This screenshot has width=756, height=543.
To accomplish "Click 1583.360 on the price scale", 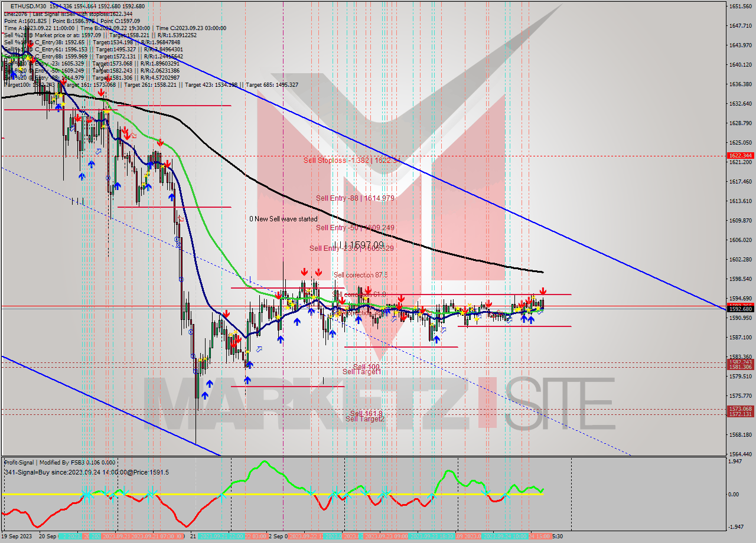I will point(740,357).
